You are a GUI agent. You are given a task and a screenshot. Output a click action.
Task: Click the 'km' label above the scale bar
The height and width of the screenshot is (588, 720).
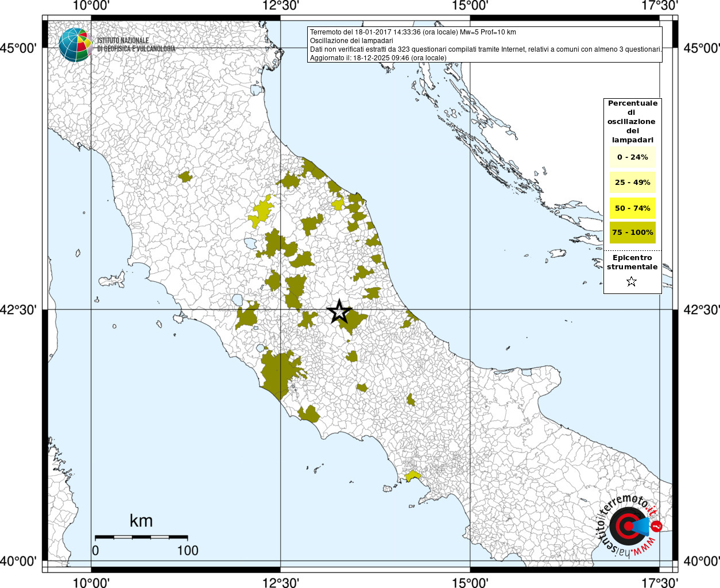click(x=141, y=521)
